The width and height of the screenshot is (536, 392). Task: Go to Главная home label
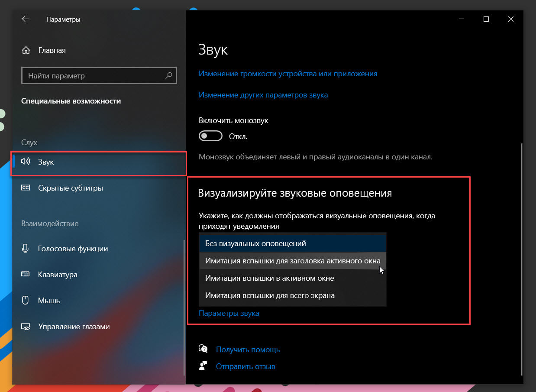point(52,50)
